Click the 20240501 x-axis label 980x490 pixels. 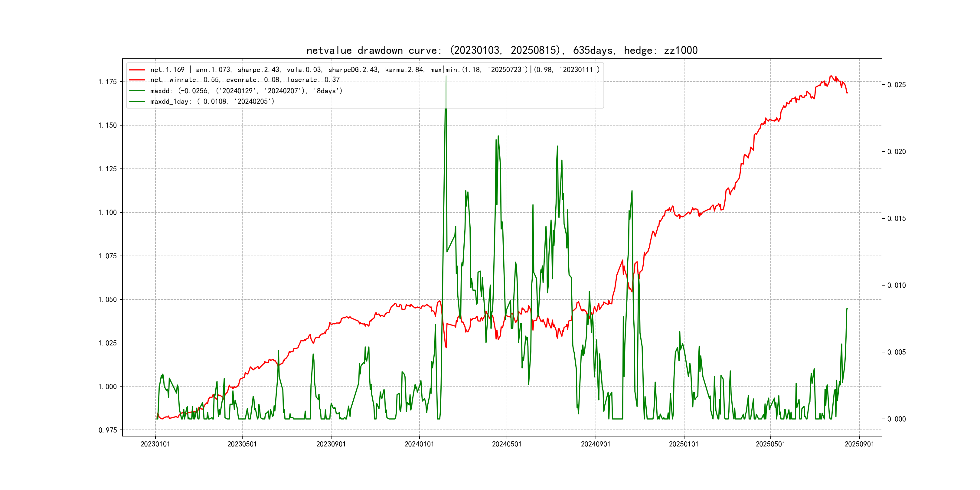click(x=507, y=444)
